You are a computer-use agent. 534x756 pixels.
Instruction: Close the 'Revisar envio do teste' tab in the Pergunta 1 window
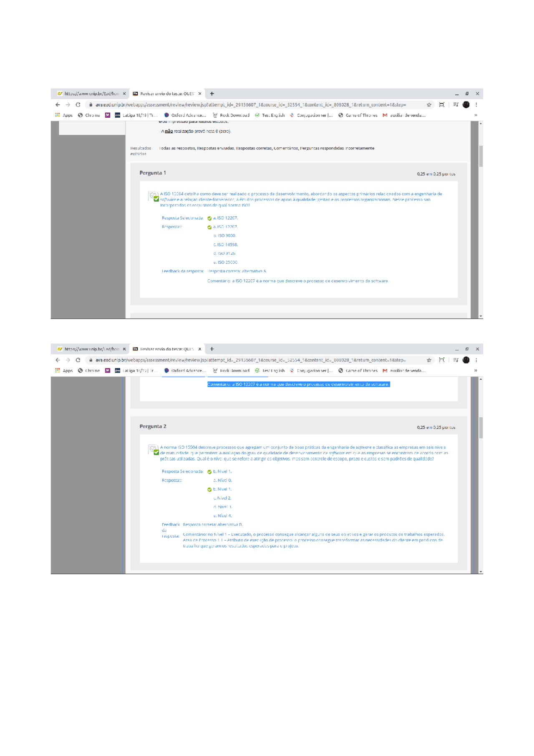pos(200,94)
